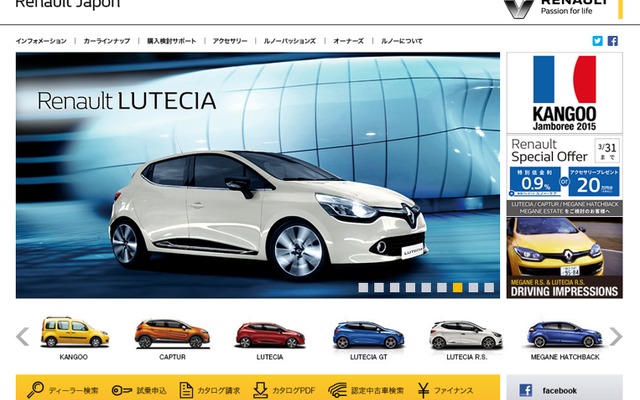The height and width of the screenshot is (400, 640).
Task: Select the eighth slide indicator of the banner
Action: (x=473, y=288)
